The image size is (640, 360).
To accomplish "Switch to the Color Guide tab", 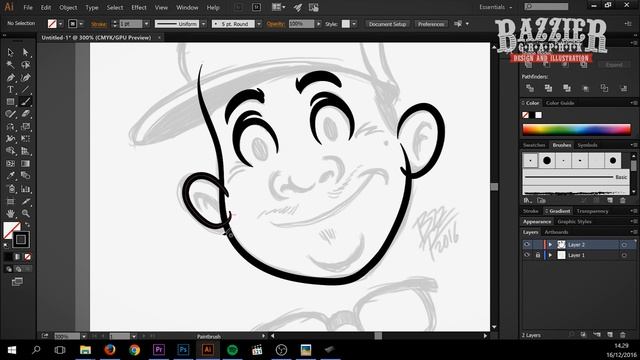I will click(560, 103).
